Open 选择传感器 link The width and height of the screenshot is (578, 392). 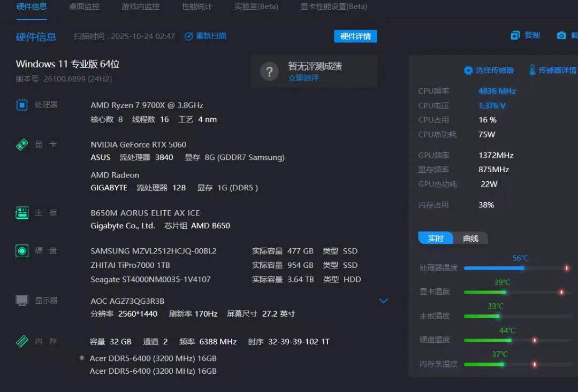click(x=495, y=70)
